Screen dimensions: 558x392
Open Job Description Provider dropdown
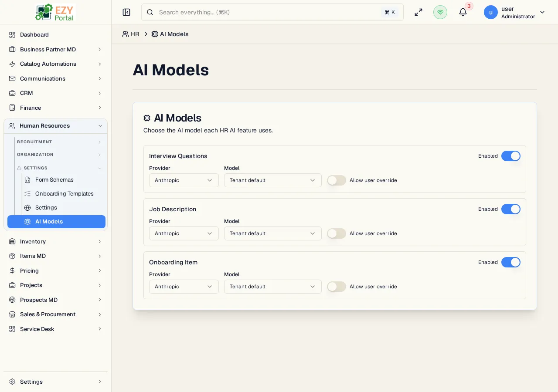point(184,233)
